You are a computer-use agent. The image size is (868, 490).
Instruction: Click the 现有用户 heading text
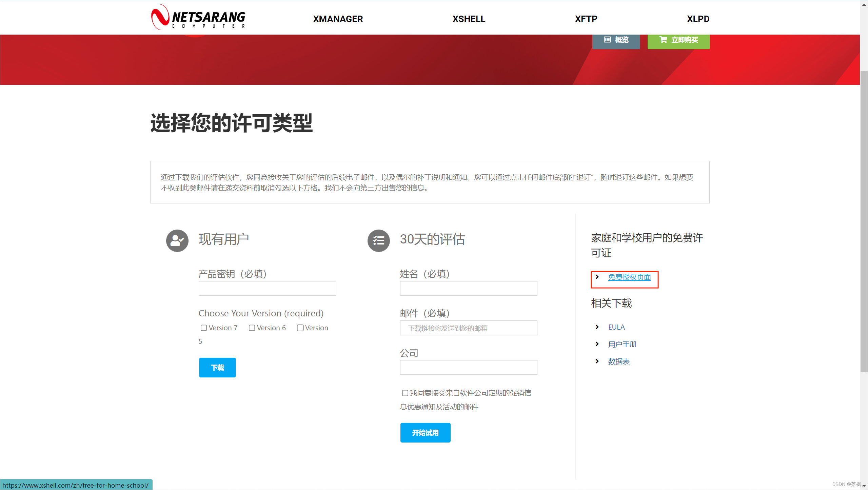point(224,239)
